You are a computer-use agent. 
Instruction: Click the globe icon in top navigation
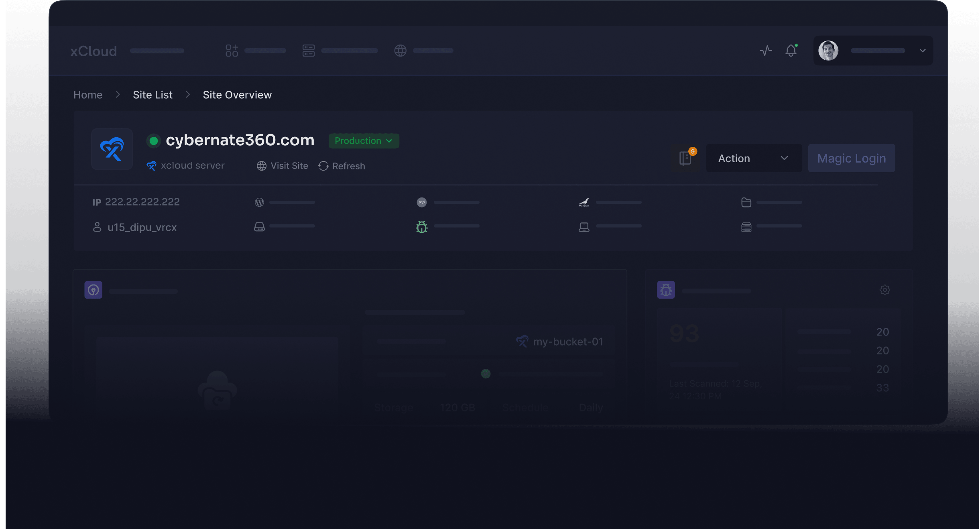click(400, 51)
